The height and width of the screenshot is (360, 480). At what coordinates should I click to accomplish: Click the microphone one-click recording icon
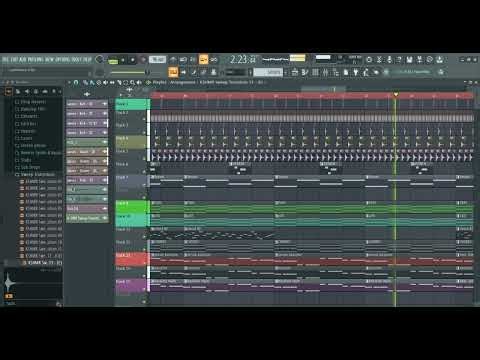click(389, 60)
